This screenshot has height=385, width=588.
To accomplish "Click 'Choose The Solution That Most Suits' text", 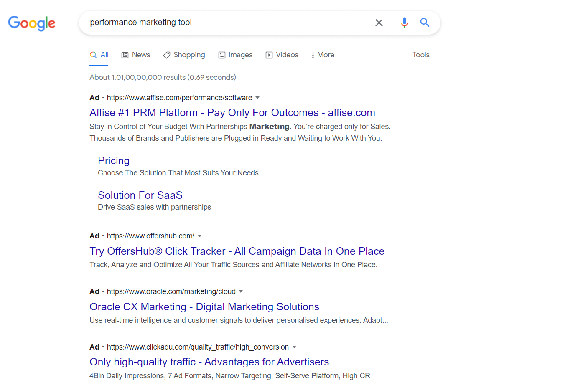I will coord(178,173).
